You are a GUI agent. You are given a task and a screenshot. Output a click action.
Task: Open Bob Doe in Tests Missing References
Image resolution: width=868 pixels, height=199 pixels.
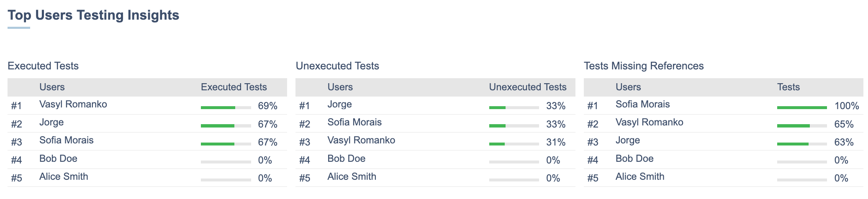634,159
